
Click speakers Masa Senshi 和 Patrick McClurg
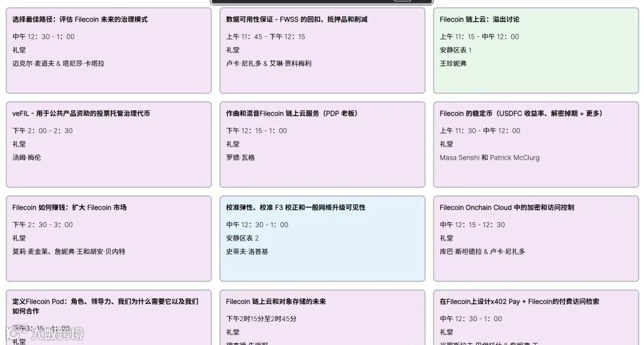[490, 157]
